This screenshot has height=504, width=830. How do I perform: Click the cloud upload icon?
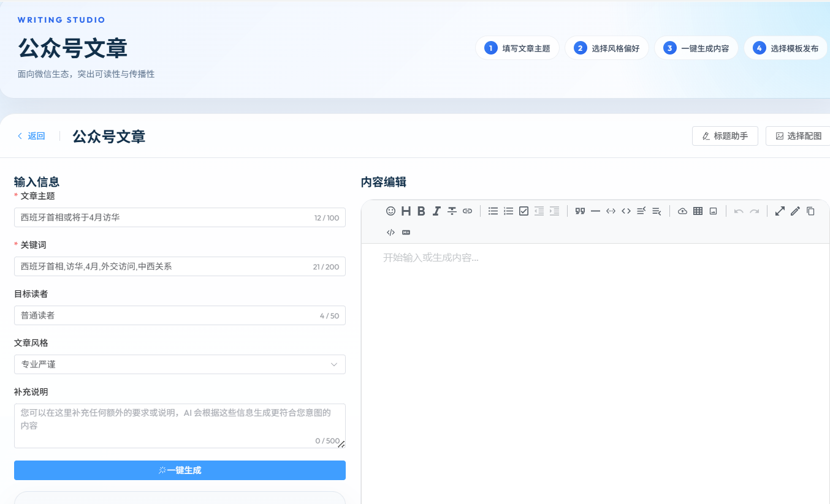[682, 211]
